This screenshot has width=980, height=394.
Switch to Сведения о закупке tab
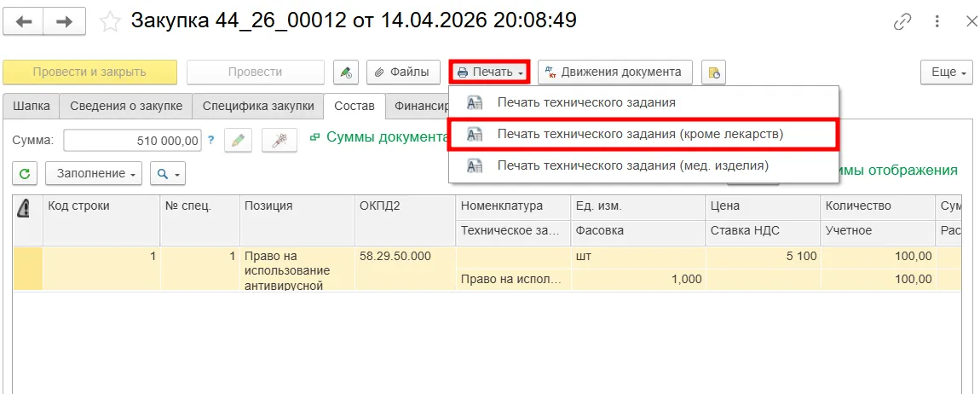click(x=125, y=107)
